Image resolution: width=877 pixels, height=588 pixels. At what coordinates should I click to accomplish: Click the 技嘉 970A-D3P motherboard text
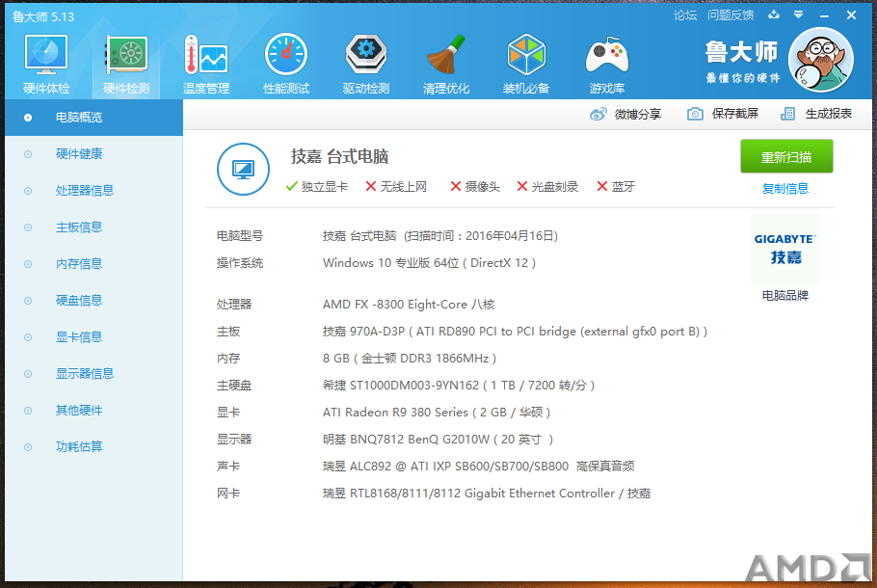tap(515, 332)
